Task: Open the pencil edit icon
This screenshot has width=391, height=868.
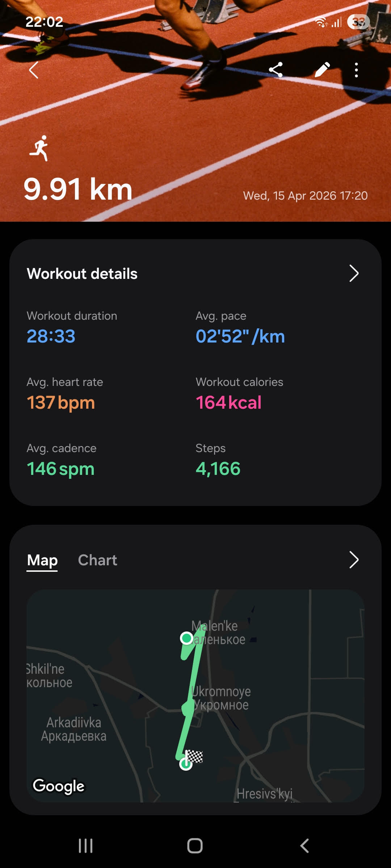Action: pos(322,70)
